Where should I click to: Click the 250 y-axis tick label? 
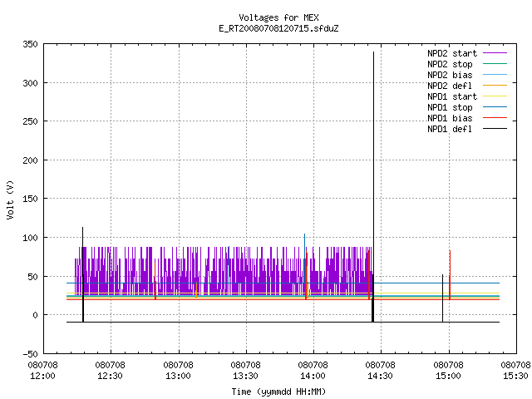30,121
